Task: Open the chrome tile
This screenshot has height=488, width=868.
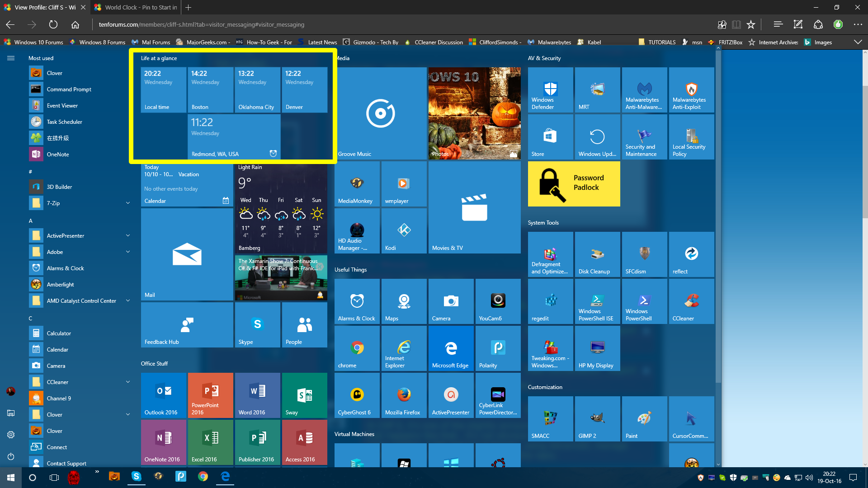Action: [x=357, y=348]
